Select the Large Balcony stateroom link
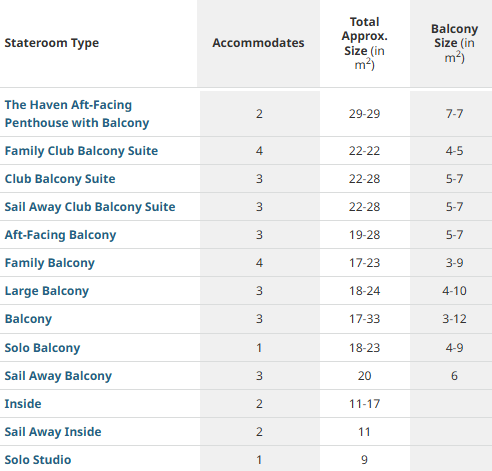 click(x=47, y=291)
